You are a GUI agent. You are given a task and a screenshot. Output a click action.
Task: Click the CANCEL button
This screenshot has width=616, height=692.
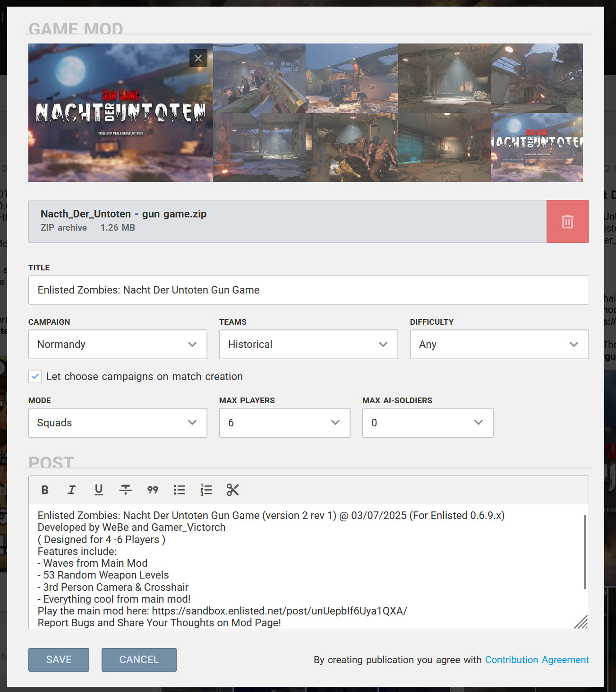(139, 660)
